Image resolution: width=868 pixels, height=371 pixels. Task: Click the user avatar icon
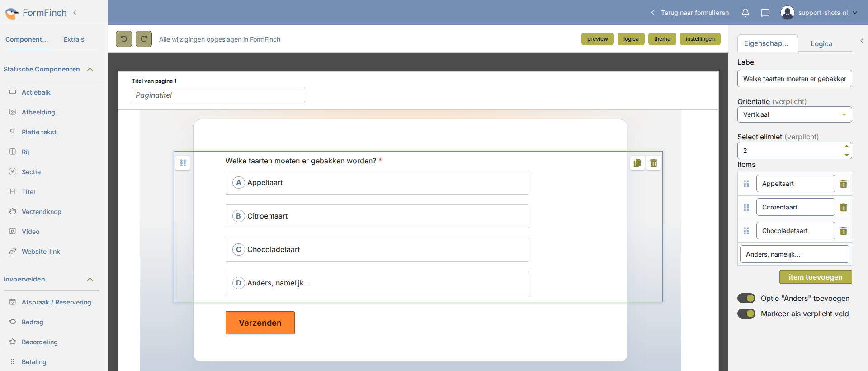point(788,13)
